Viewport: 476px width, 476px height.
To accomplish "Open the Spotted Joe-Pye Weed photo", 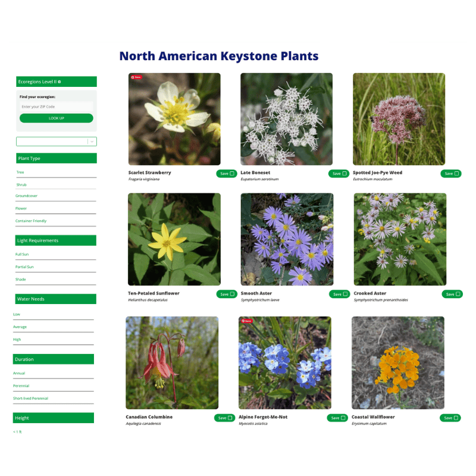I will point(399,119).
